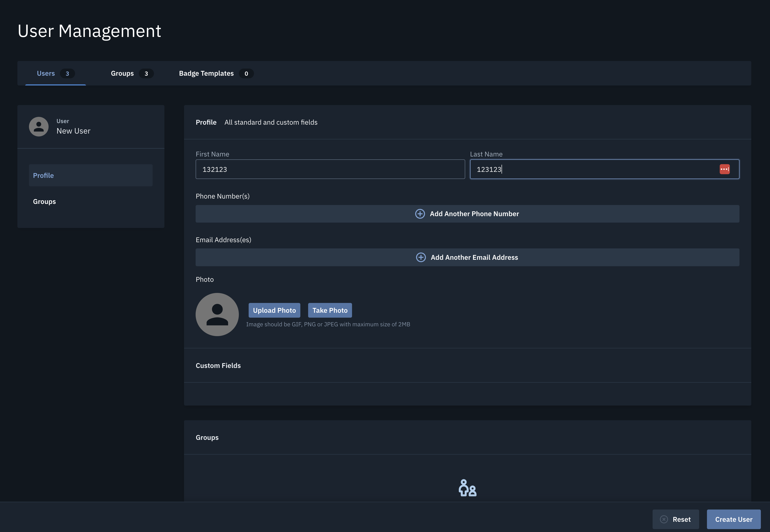
Task: Click the red autofill icon in Last Name field
Action: pyautogui.click(x=725, y=169)
